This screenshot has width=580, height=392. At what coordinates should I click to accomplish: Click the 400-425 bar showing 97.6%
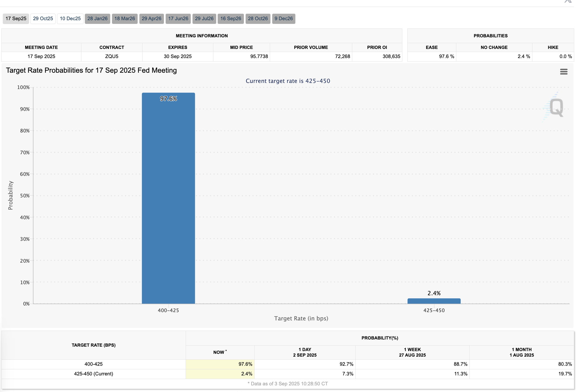pos(168,198)
